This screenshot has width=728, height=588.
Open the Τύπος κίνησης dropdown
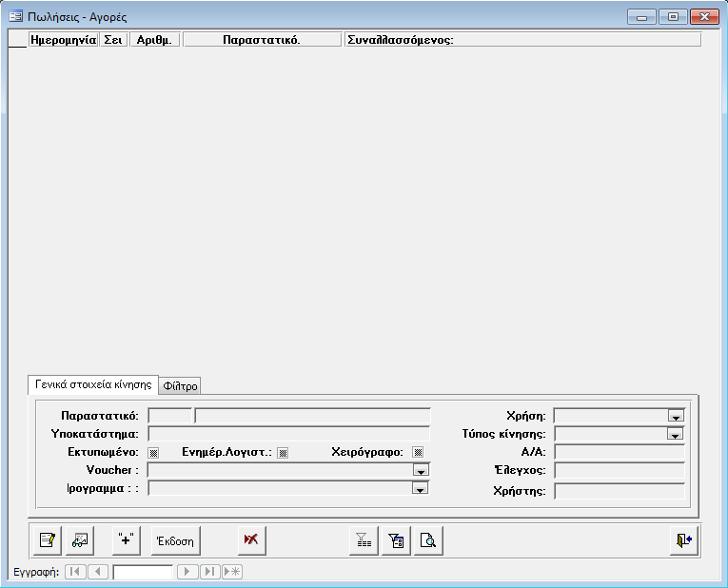click(x=676, y=434)
